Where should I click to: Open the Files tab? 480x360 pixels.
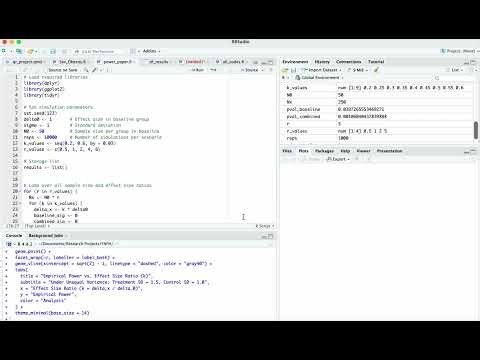coord(287,151)
